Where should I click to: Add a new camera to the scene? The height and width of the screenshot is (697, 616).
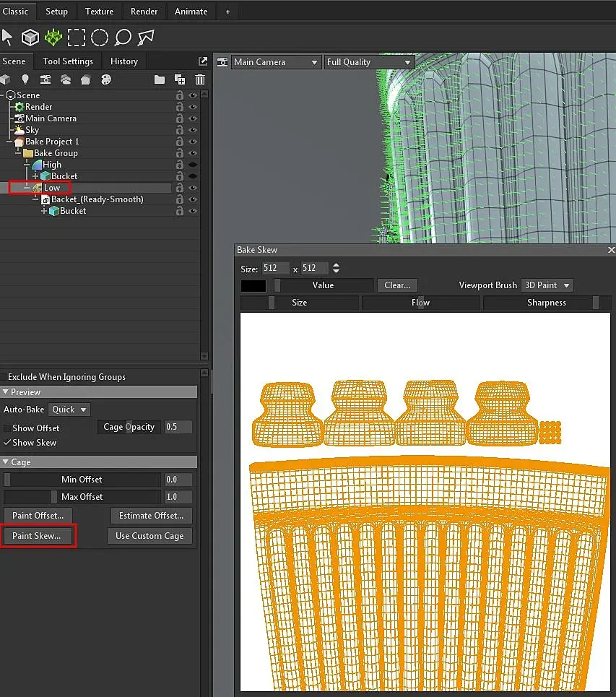pos(45,79)
